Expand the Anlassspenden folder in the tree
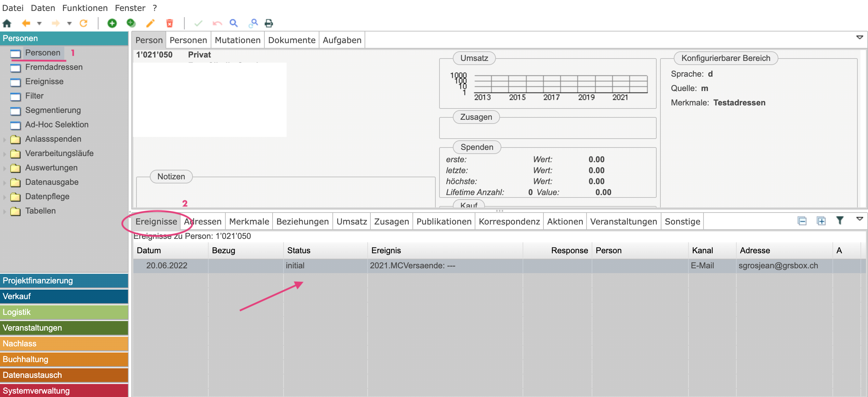Viewport: 868px width, 397px height. point(4,139)
